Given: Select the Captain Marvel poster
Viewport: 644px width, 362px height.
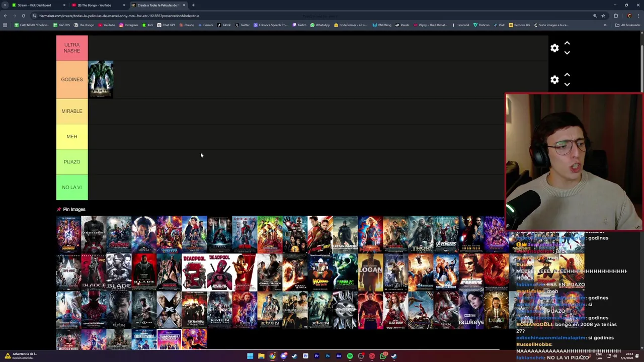Looking at the screenshot, I should [370, 235].
